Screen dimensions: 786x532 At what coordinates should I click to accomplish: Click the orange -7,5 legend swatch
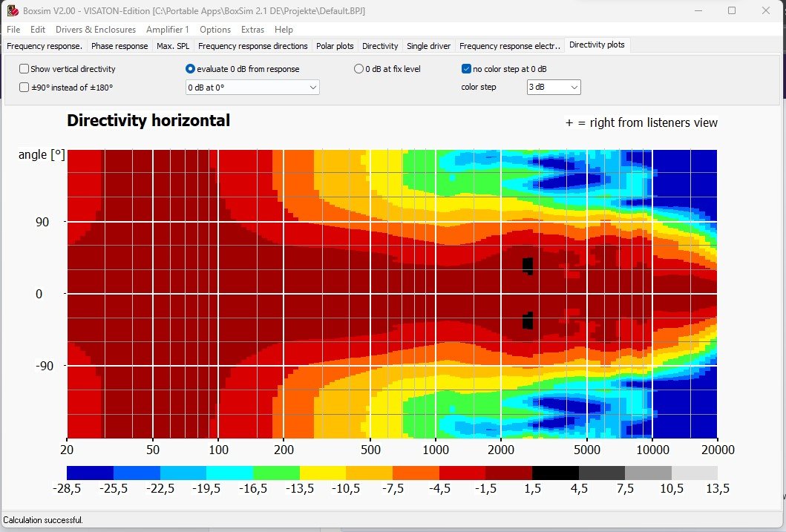pos(416,473)
